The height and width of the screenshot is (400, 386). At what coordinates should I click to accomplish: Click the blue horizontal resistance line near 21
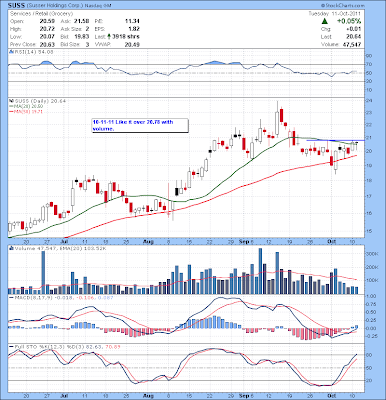335,140
